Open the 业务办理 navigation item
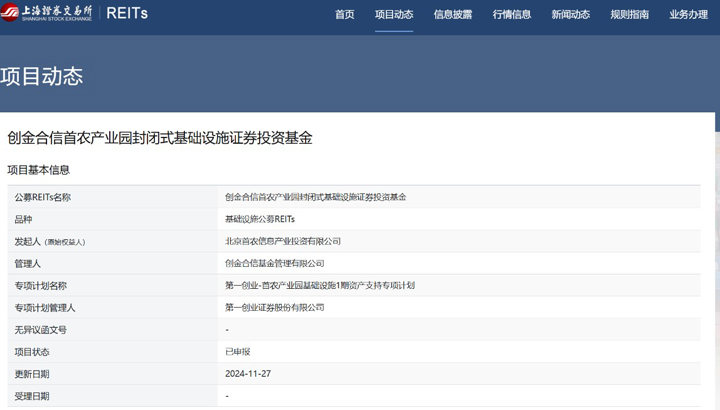 coord(688,15)
